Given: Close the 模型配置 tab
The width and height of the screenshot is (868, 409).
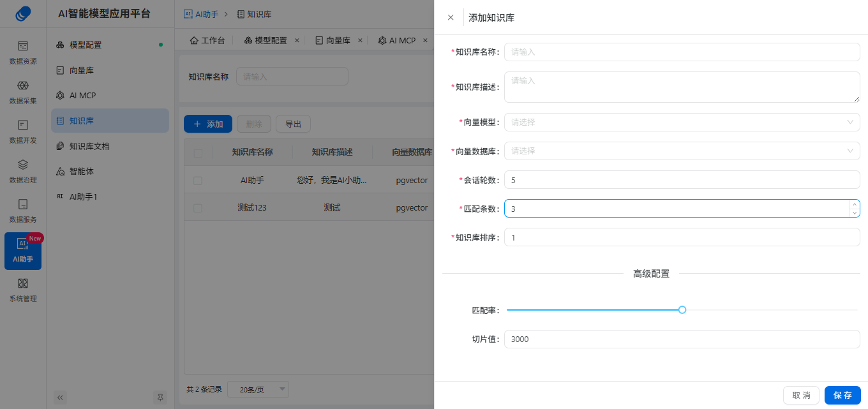Looking at the screenshot, I should point(297,40).
